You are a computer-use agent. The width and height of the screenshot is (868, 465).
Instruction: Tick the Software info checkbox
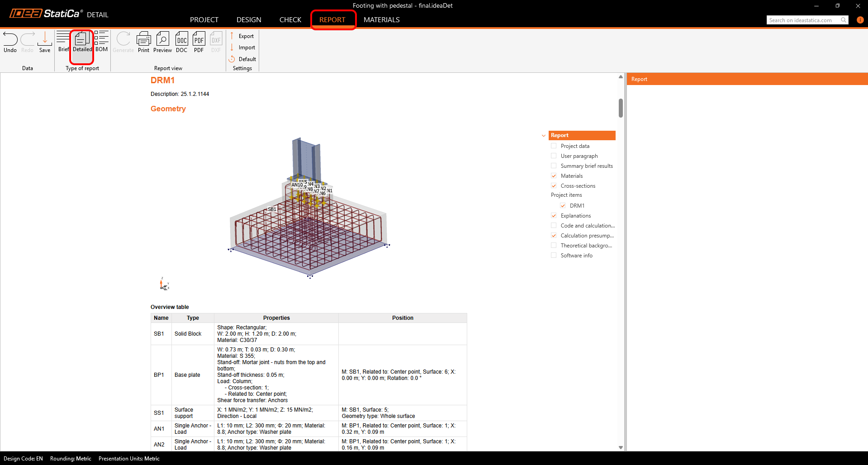pos(554,256)
